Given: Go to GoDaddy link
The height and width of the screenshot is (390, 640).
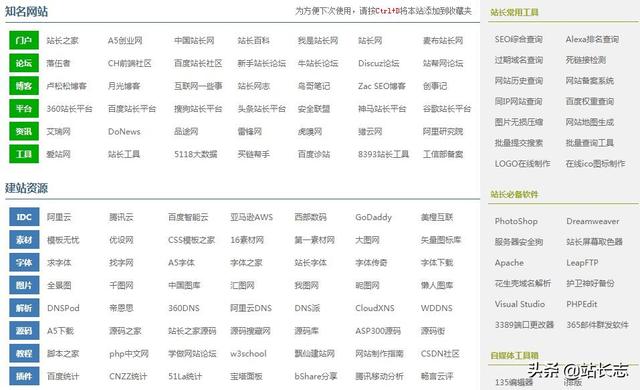Looking at the screenshot, I should pyautogui.click(x=373, y=217).
